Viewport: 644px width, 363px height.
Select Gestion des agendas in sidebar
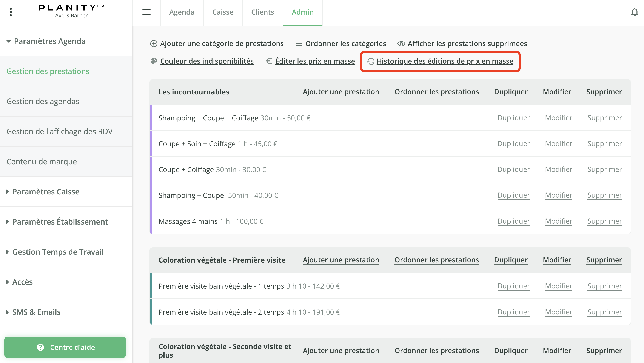[x=43, y=101]
